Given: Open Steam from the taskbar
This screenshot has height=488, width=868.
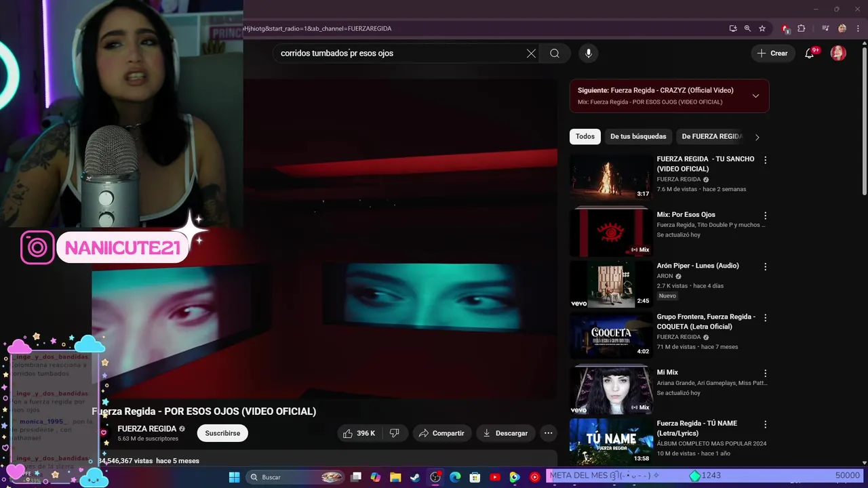Looking at the screenshot, I should coord(415,477).
